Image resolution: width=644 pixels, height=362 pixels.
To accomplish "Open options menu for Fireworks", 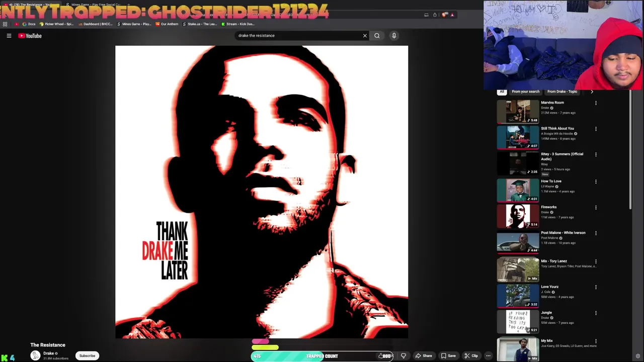I will (x=596, y=207).
